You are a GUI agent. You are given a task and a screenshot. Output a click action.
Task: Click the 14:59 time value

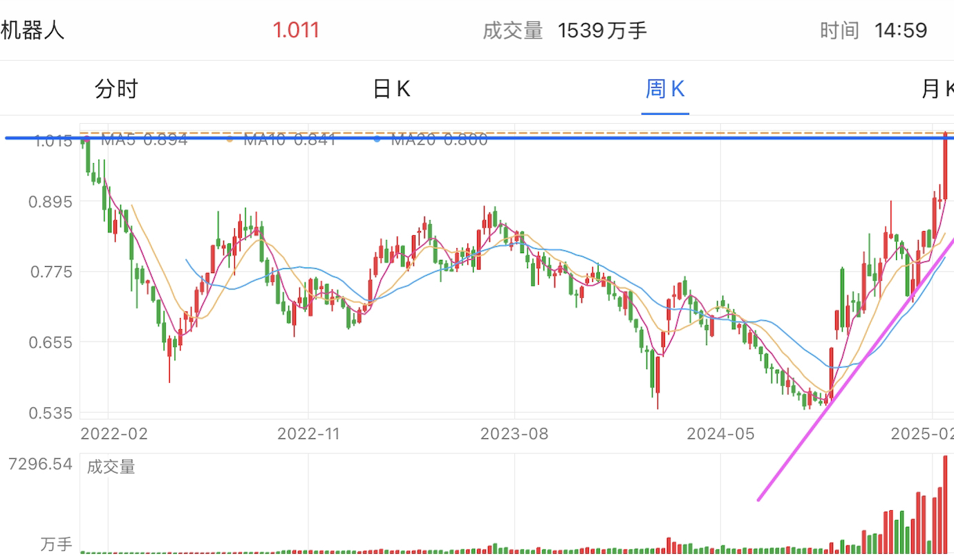pyautogui.click(x=901, y=30)
